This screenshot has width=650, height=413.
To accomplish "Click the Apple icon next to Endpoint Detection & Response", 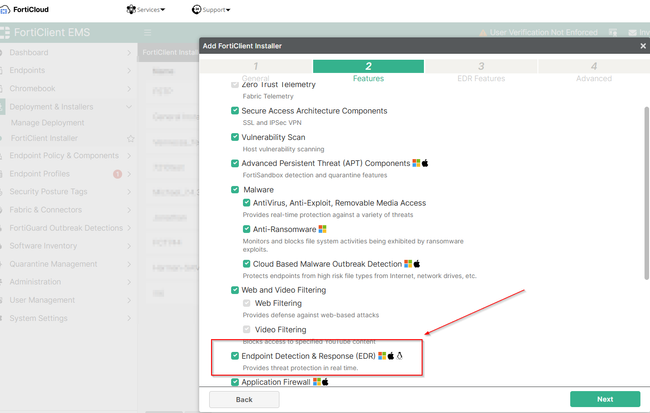I will (390, 356).
